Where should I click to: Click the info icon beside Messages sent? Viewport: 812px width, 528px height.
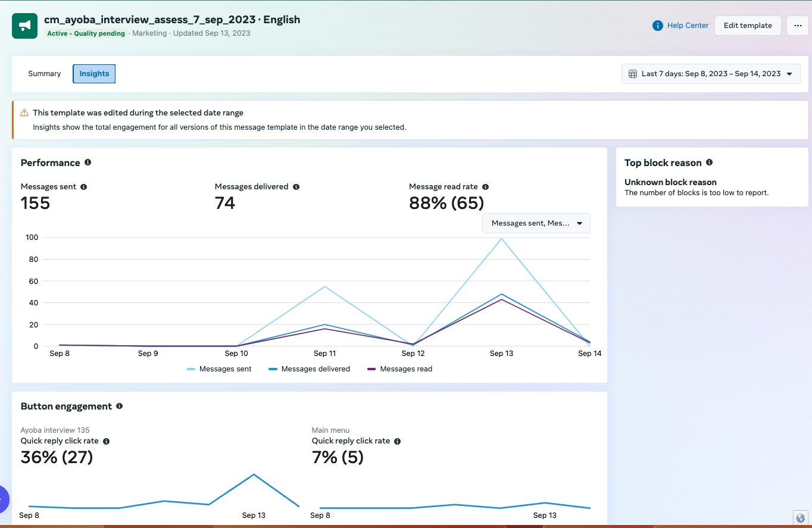pos(83,186)
